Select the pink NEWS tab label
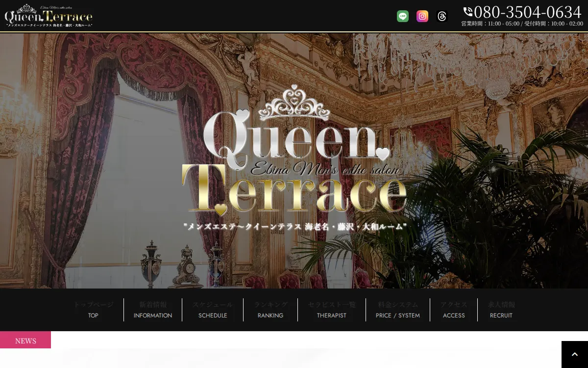This screenshot has height=368, width=588. [x=25, y=341]
